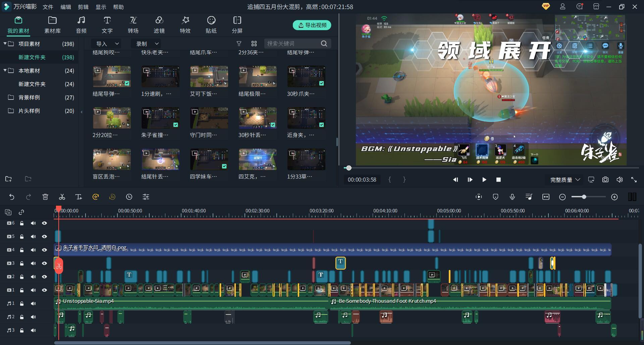Switch to the 滤镜 filters tab
Screen dimensions: 644x345
(159, 25)
